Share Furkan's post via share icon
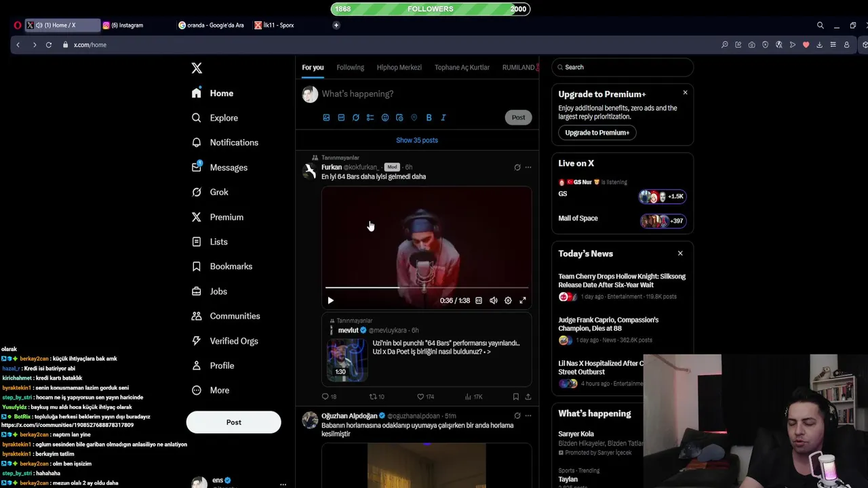Viewport: 868px width, 488px height. (528, 396)
